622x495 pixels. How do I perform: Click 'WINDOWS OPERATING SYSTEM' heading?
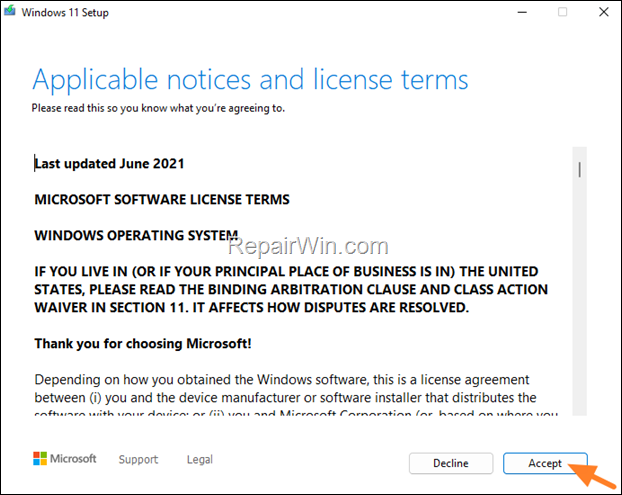136,235
